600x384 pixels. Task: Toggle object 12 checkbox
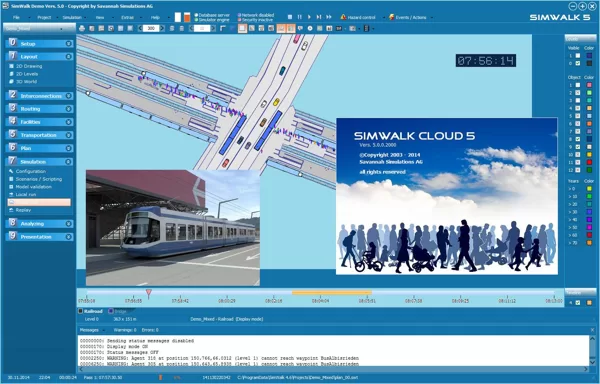(x=578, y=170)
